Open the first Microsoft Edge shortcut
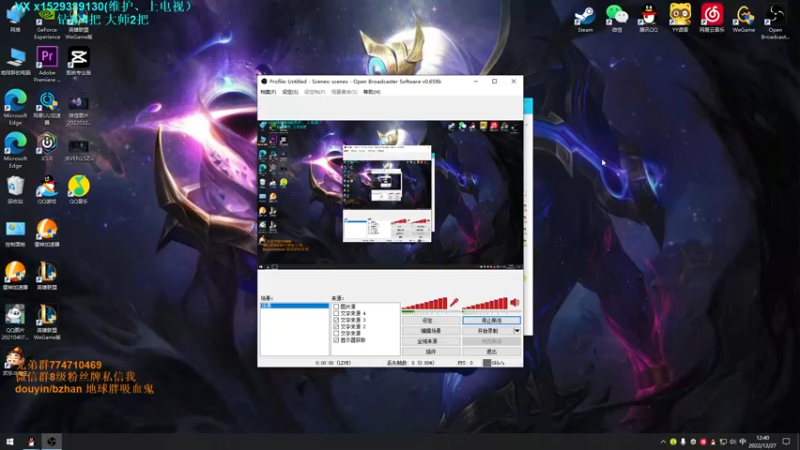The height and width of the screenshot is (450, 800). click(x=15, y=107)
